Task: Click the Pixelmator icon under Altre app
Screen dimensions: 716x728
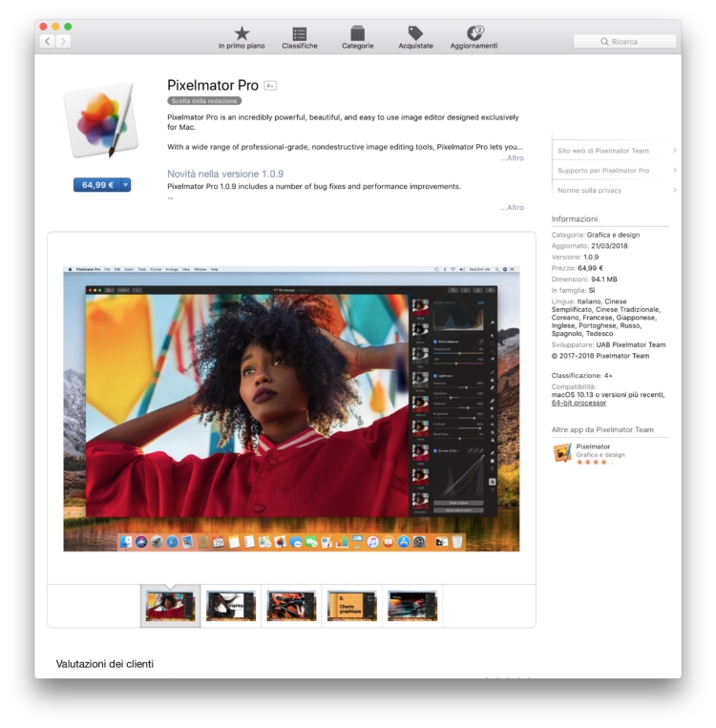Action: click(x=562, y=453)
